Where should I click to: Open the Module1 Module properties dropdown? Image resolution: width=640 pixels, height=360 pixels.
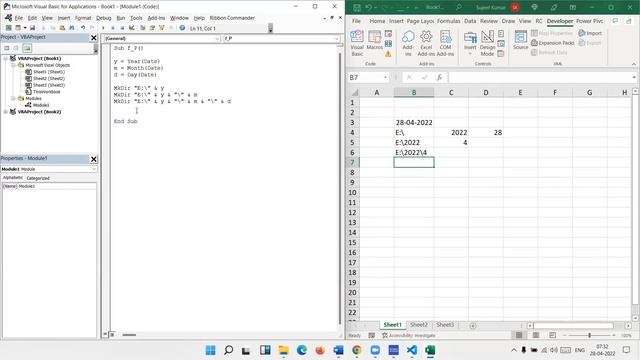click(93, 169)
